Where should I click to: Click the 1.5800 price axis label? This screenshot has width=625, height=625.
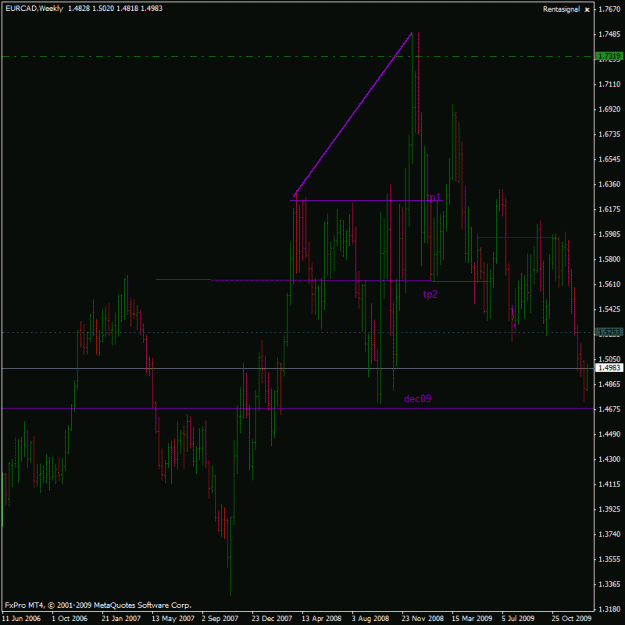click(610, 259)
